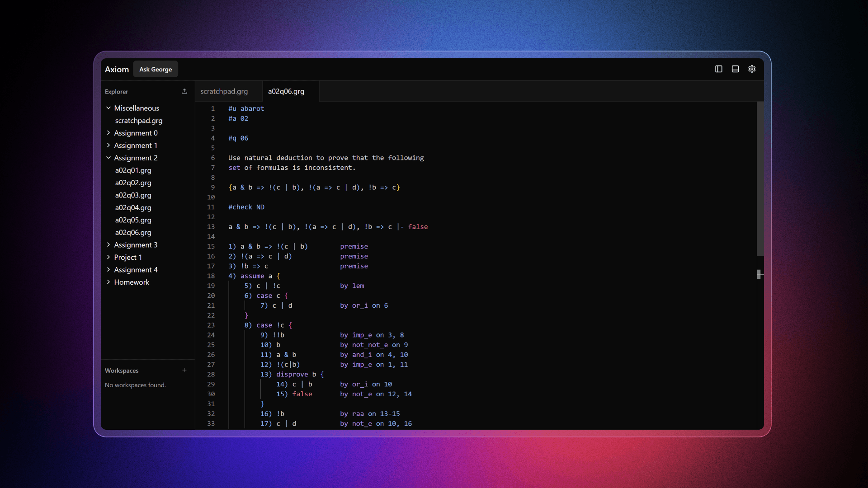Open scratchpad.grg file in the tree
The image size is (868, 488).
point(138,121)
